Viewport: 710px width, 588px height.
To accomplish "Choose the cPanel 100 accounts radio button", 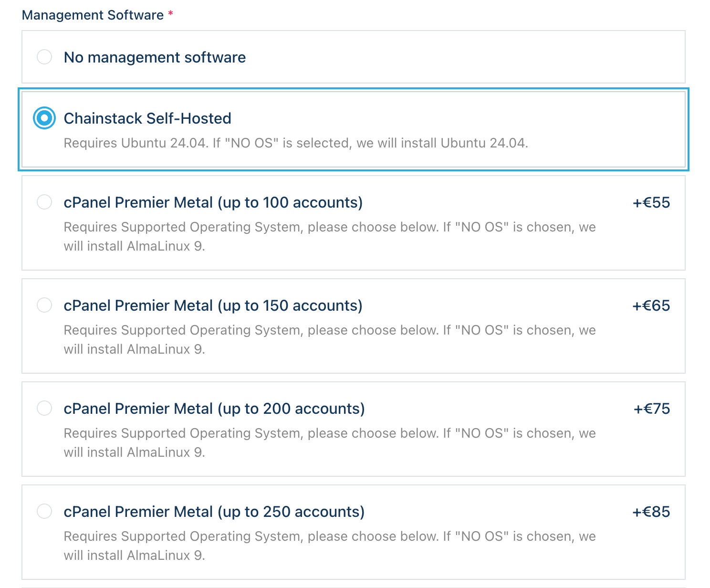I will [44, 202].
